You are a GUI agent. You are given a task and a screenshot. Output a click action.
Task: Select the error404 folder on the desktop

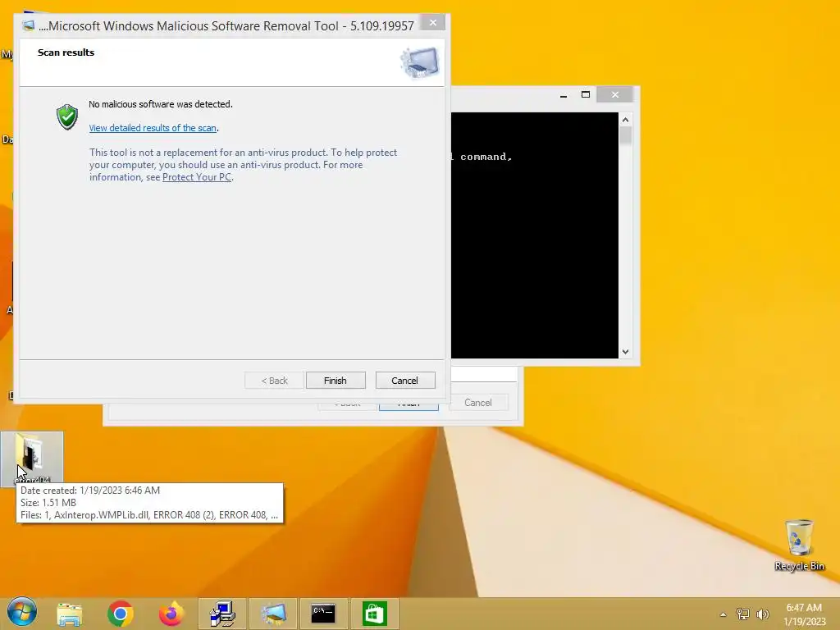[x=32, y=459]
